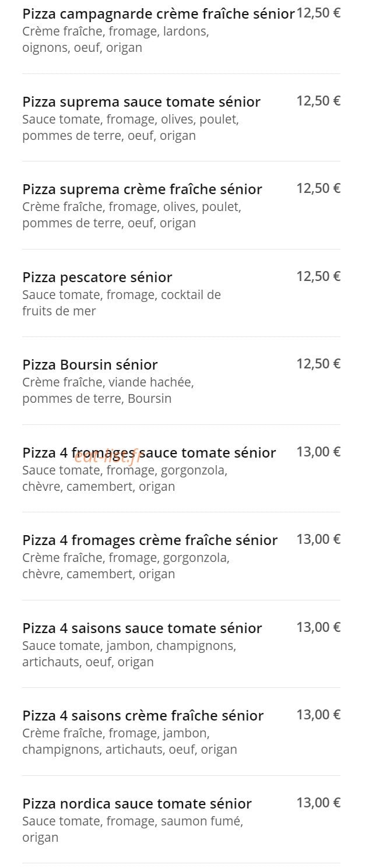Click the cocktail de fruits de mer description
Screen dimensions: 369x868
coord(121,303)
